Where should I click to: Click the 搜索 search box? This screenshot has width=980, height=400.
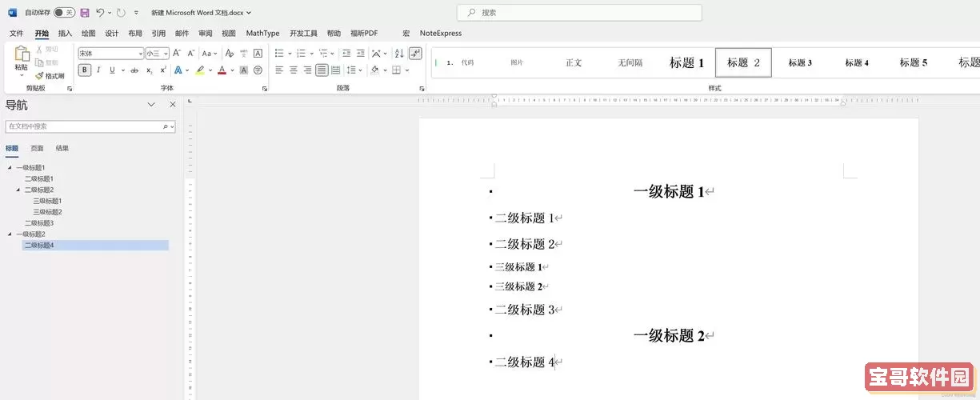pyautogui.click(x=579, y=13)
